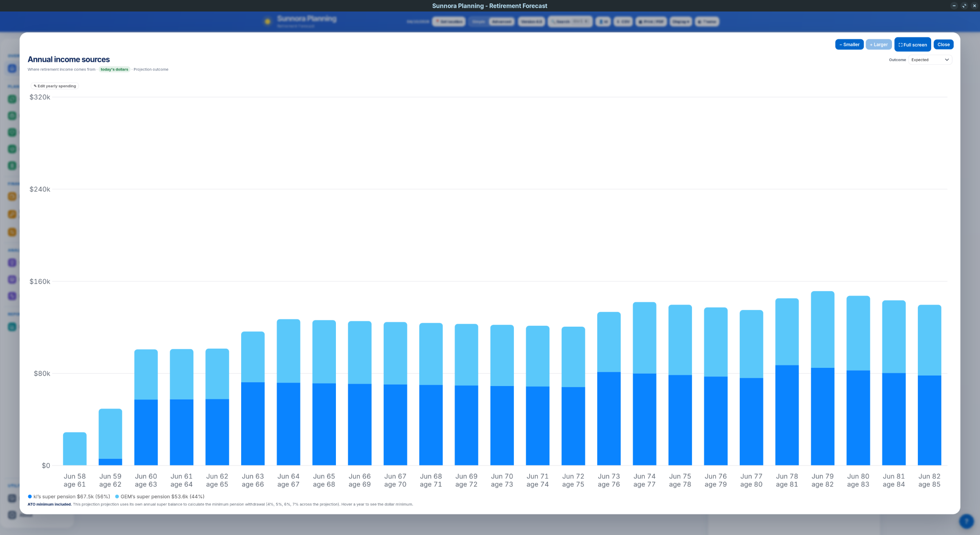The image size is (980, 535).
Task: Toggle ki's super pension legend entry
Action: point(69,497)
